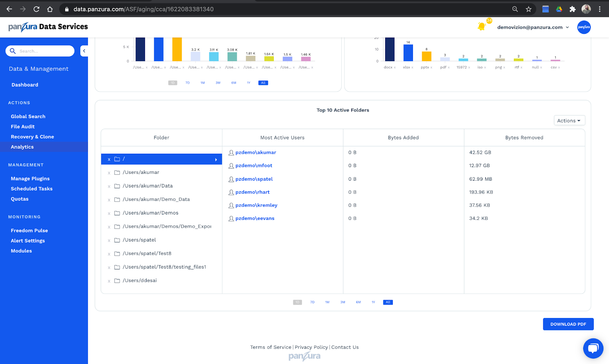Select 3M range under Top 10 Active Folders
609x364 pixels.
pyautogui.click(x=343, y=302)
